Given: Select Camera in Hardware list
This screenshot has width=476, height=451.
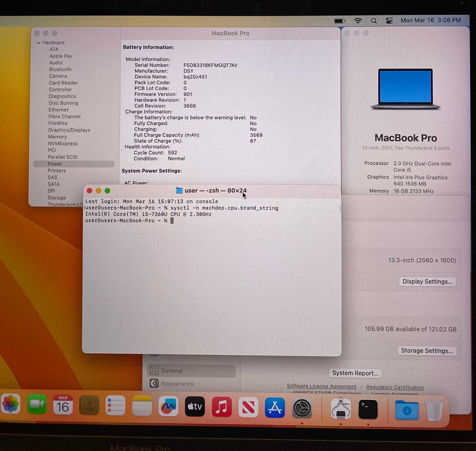Looking at the screenshot, I should click(58, 76).
